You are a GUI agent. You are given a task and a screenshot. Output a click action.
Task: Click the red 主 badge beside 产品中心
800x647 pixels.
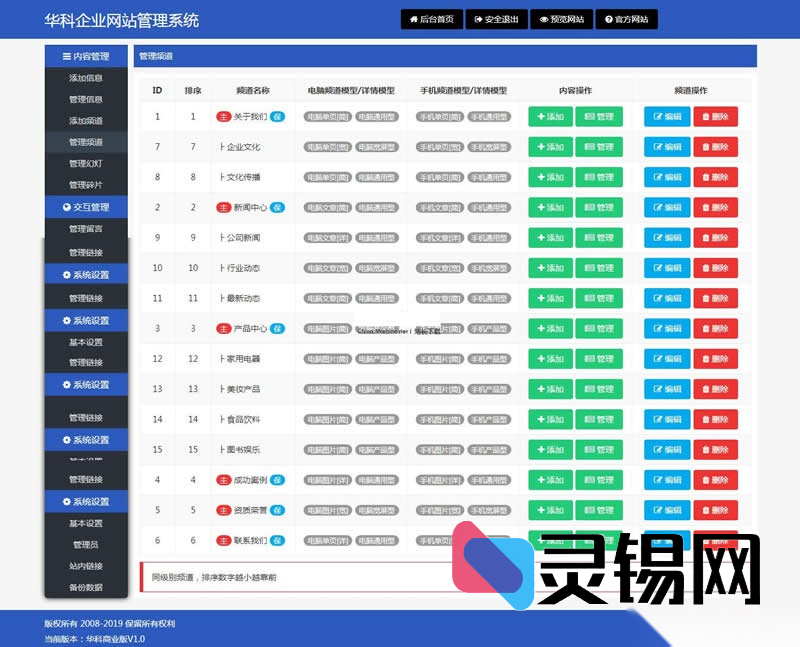point(224,329)
